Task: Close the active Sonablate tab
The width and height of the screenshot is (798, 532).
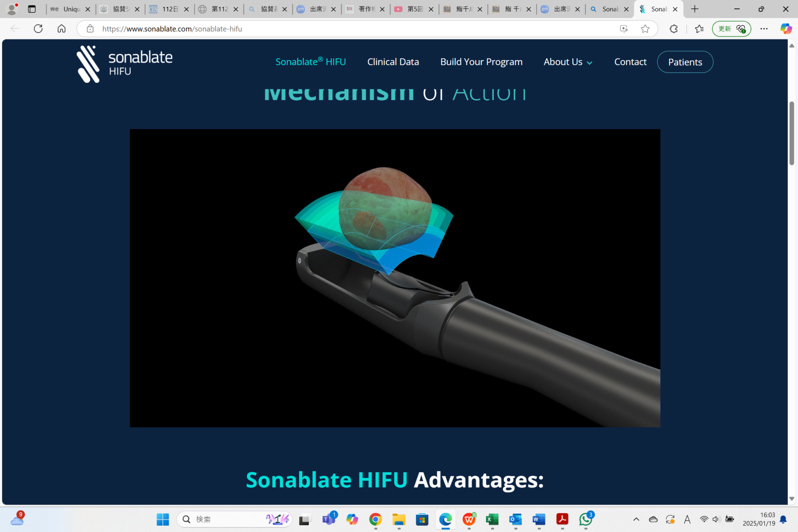Action: (675, 9)
